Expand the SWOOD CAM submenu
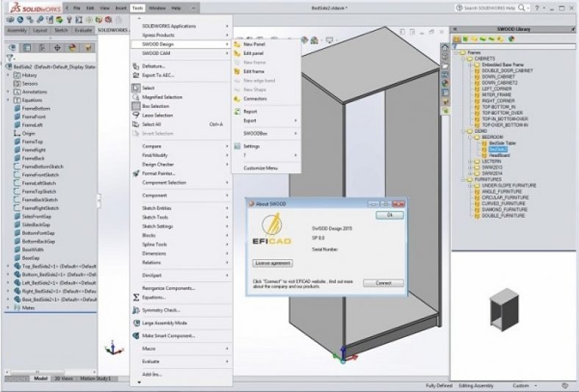The width and height of the screenshot is (579, 392). pos(181,54)
